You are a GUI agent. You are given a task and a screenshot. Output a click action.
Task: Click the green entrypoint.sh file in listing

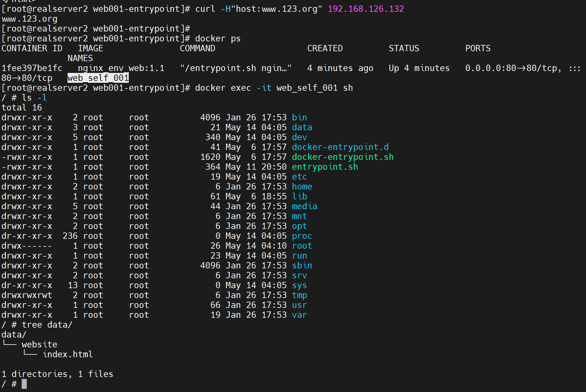pyautogui.click(x=325, y=167)
